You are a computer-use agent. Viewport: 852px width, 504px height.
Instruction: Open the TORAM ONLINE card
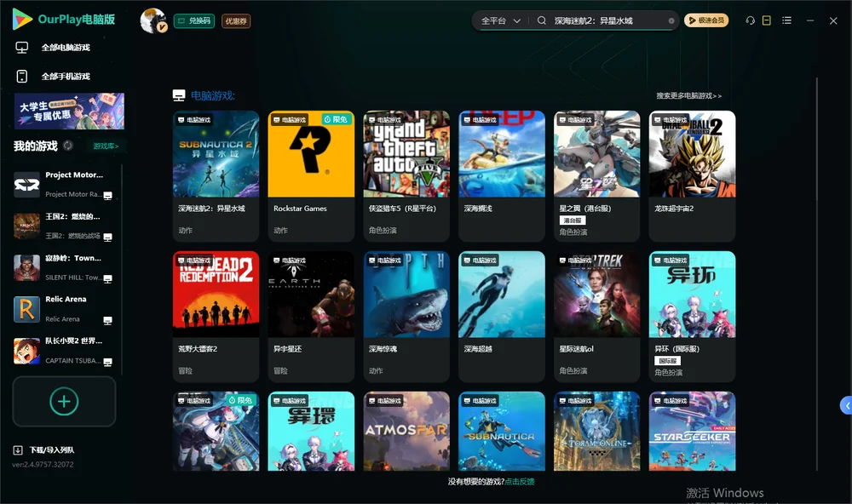point(596,432)
